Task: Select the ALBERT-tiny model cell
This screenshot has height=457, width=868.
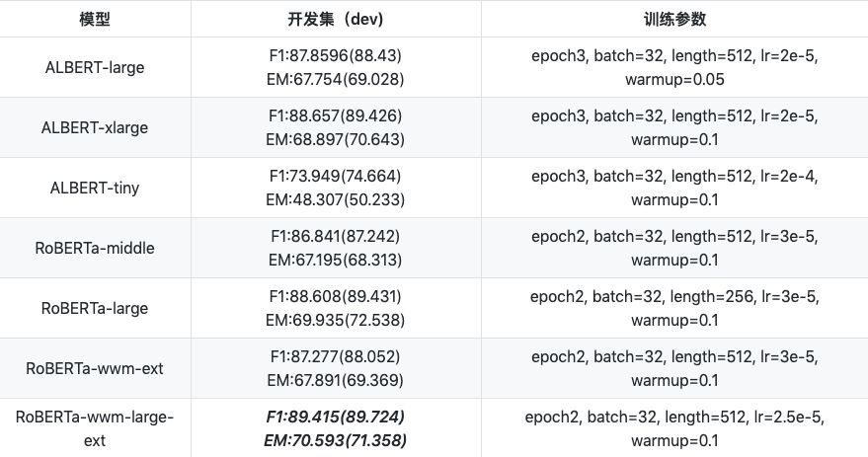Action: (95, 188)
